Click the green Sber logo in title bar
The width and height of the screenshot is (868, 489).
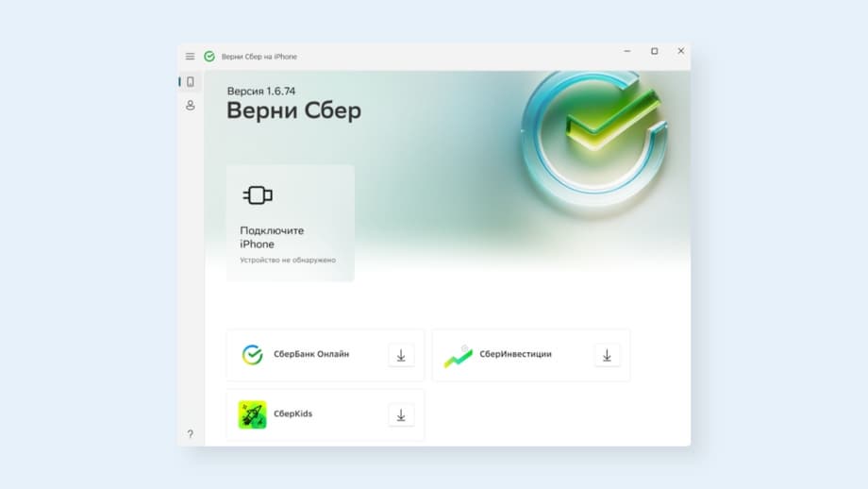point(209,57)
